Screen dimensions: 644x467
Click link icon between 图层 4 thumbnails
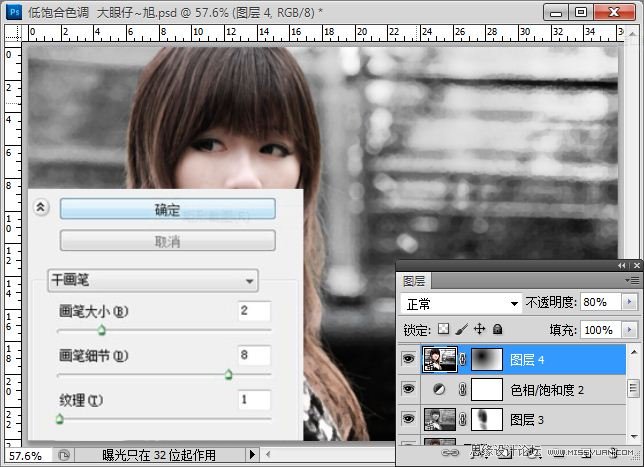click(x=463, y=359)
